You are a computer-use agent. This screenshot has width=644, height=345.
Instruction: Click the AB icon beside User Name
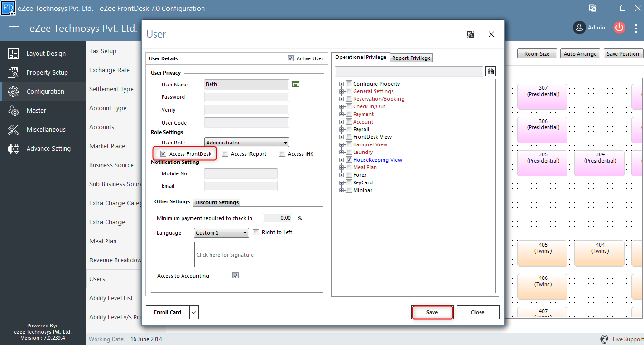coord(296,85)
